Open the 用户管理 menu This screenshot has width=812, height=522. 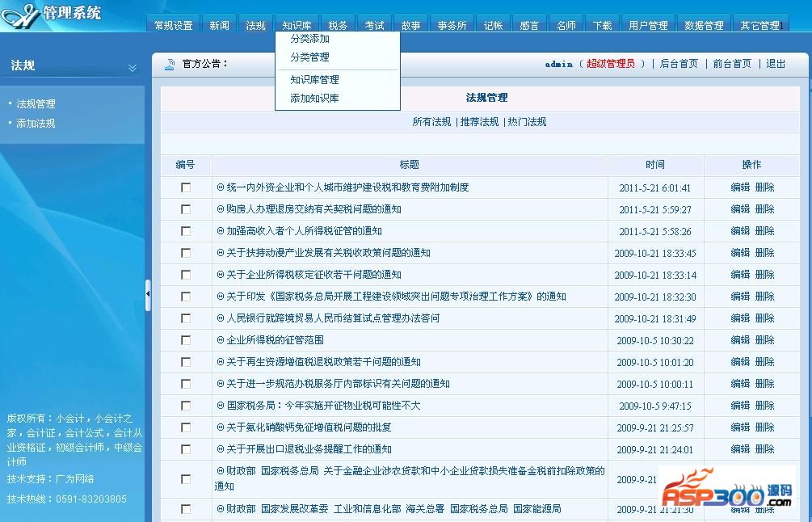(x=648, y=25)
